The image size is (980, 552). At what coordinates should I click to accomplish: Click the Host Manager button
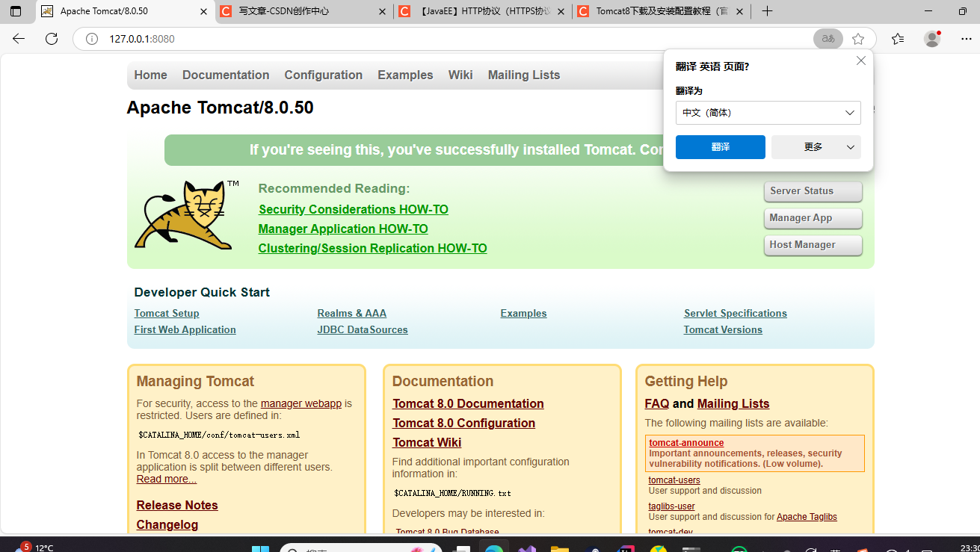pyautogui.click(x=813, y=245)
